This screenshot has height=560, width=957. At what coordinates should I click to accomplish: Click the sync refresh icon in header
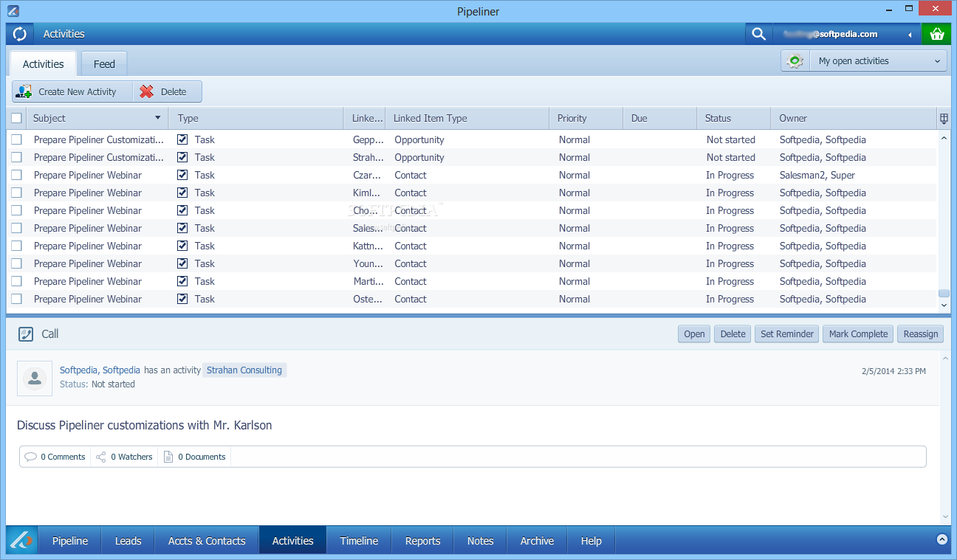(20, 34)
